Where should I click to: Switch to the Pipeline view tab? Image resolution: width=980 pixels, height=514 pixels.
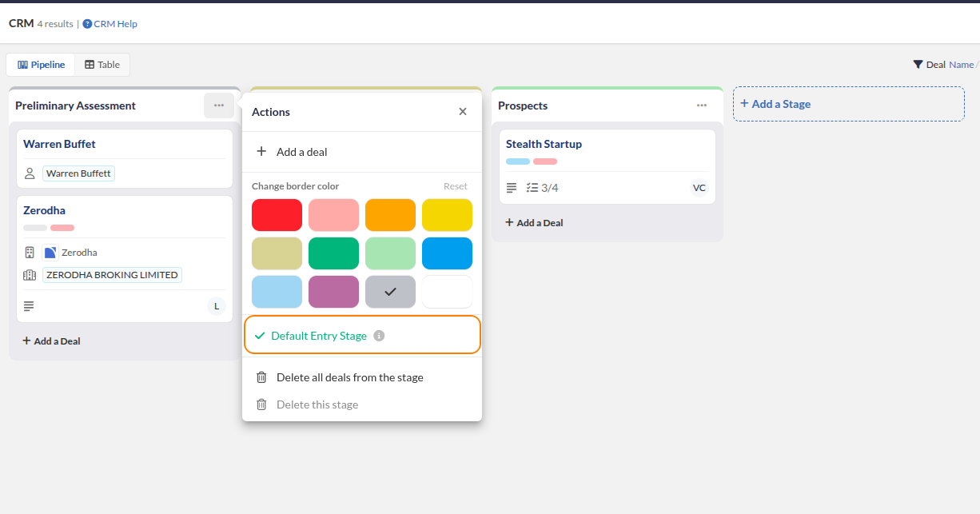tap(42, 65)
